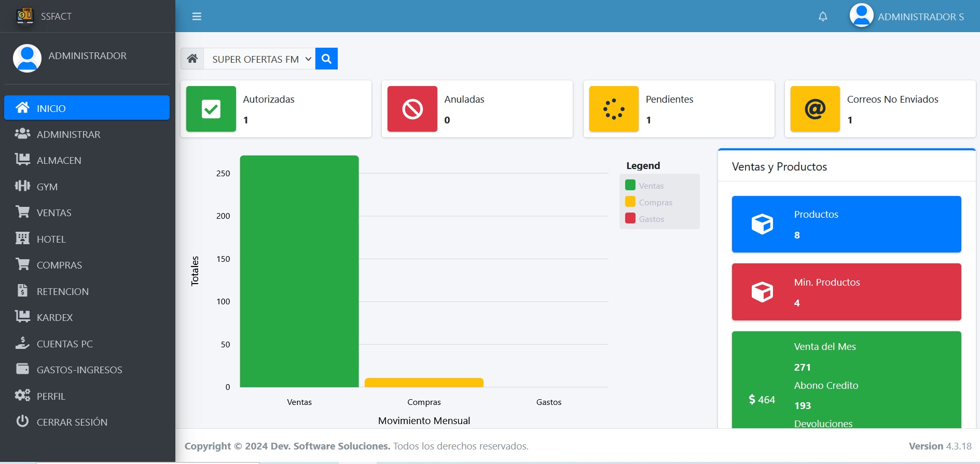Expand the ALMACEN sidebar menu

pos(59,160)
